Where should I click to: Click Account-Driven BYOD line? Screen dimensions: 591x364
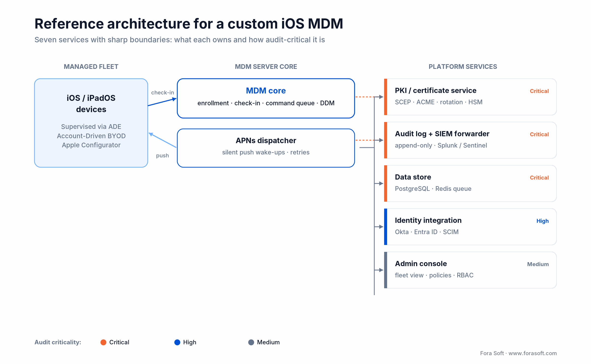pos(91,136)
